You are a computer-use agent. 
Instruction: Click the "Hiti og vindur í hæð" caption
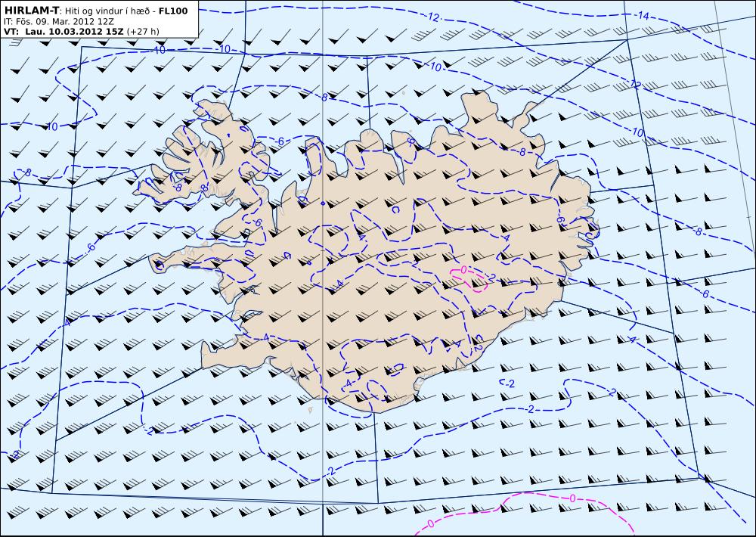pos(108,11)
